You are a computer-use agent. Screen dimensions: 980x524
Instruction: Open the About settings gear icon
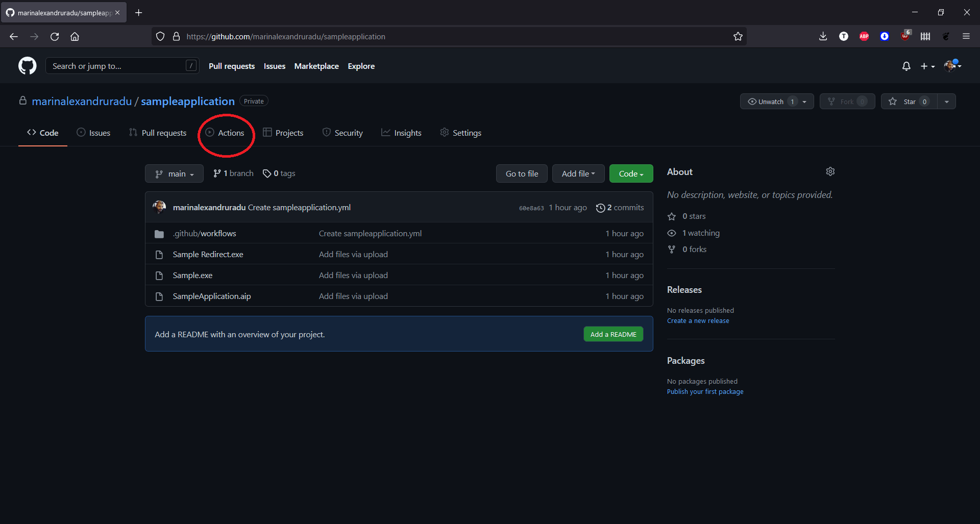[830, 171]
